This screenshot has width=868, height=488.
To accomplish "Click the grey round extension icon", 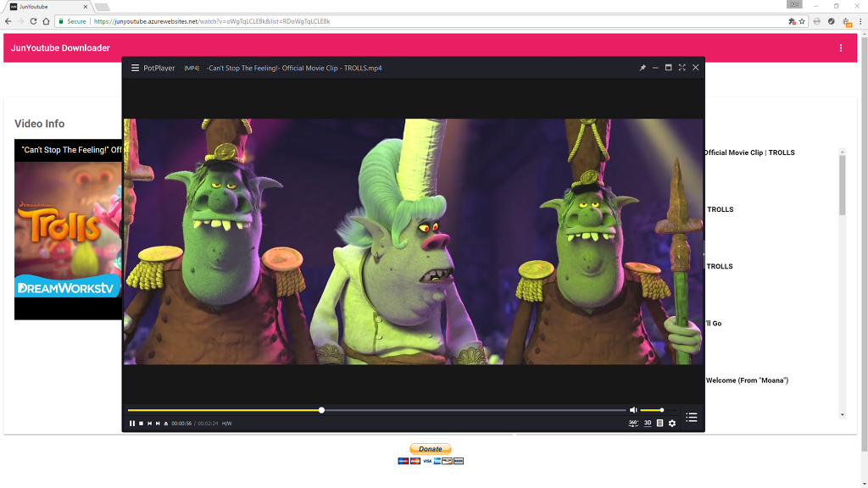I will coord(816,21).
